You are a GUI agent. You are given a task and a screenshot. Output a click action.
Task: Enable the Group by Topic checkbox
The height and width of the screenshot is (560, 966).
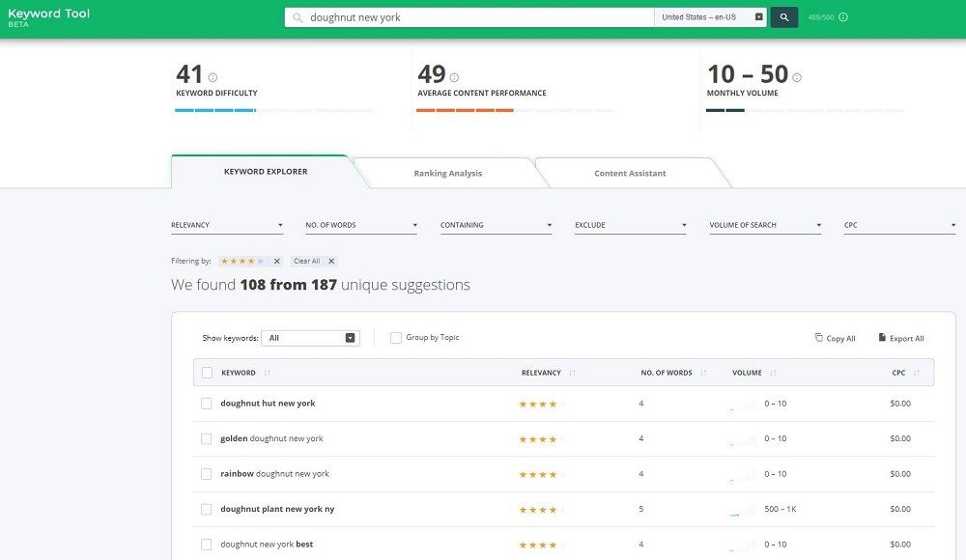396,338
